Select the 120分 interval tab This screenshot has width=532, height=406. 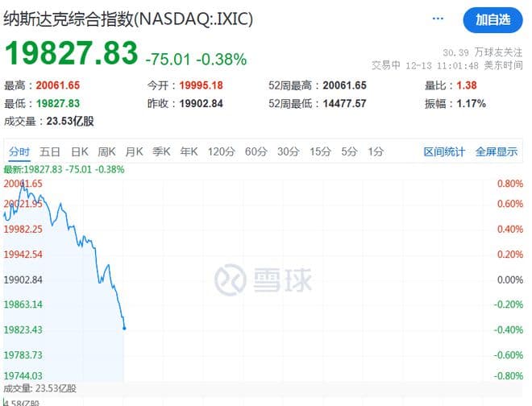[220, 151]
